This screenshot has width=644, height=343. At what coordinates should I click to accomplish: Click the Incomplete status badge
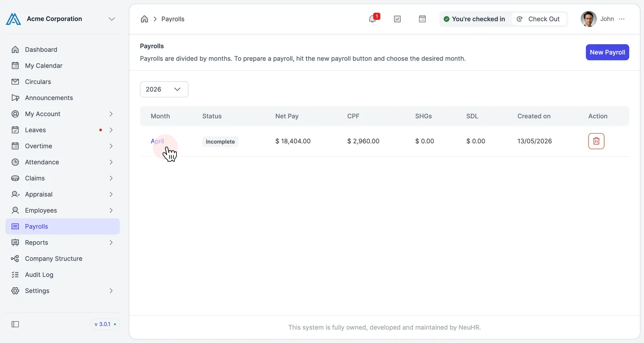click(x=220, y=142)
